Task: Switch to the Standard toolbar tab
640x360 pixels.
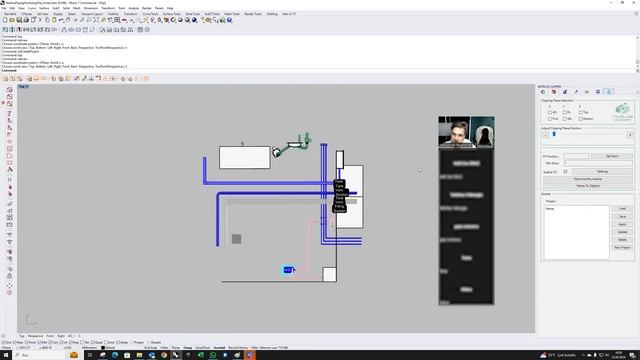Action: [10, 14]
